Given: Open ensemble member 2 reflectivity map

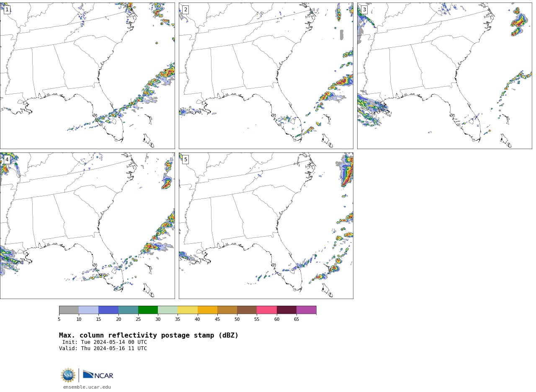Looking at the screenshot, I should click(266, 76).
